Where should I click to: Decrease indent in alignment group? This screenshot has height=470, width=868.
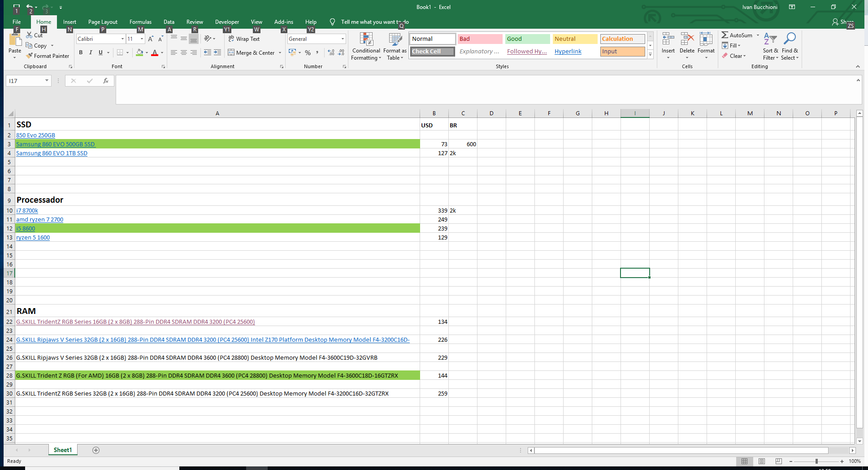pos(208,52)
